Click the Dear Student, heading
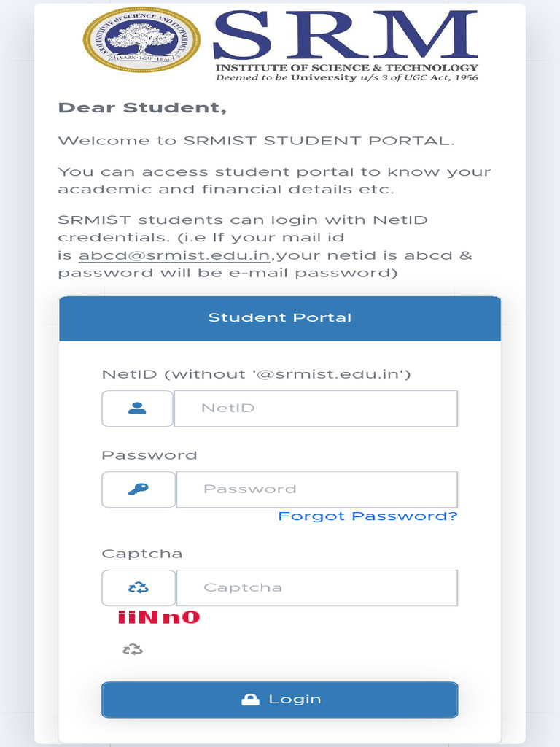 [142, 108]
